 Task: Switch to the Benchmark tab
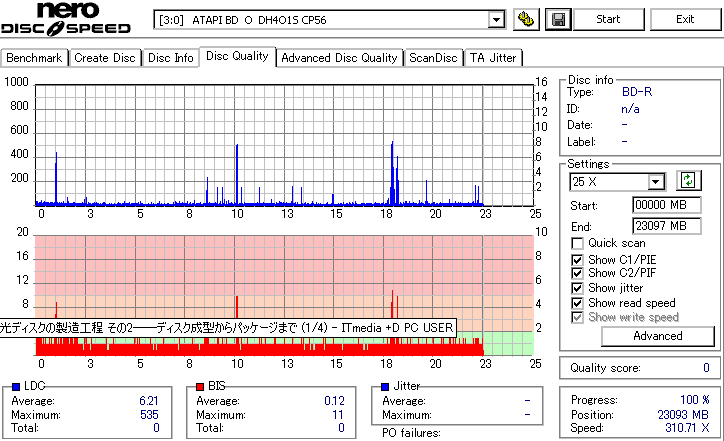click(34, 58)
